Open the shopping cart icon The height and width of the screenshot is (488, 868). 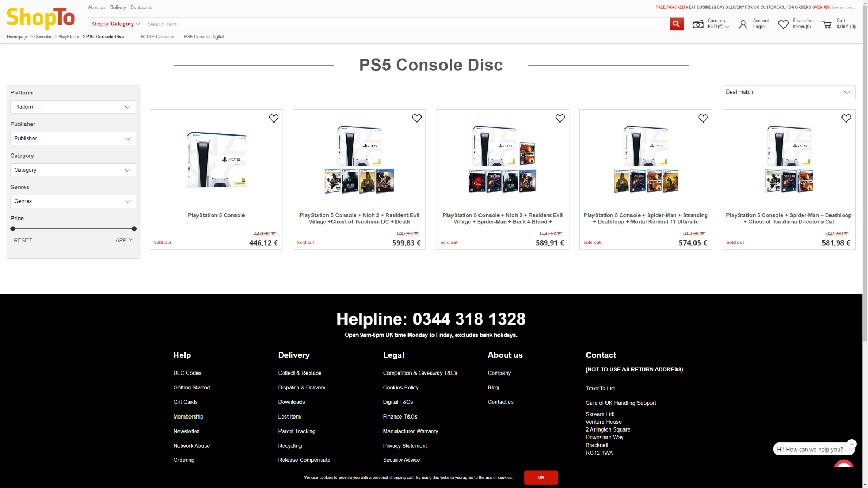coord(827,24)
